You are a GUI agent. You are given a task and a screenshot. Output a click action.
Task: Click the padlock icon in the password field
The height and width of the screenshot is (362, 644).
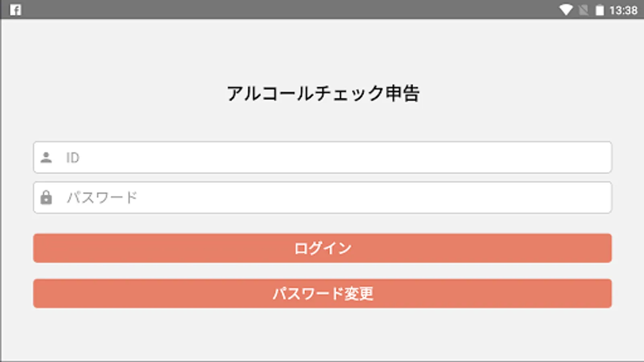pyautogui.click(x=46, y=197)
